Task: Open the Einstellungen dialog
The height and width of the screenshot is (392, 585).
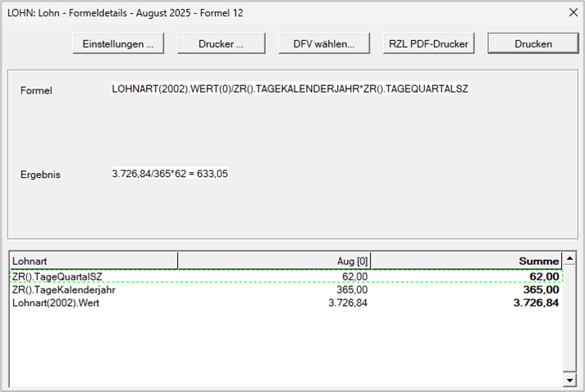Action: tap(118, 43)
